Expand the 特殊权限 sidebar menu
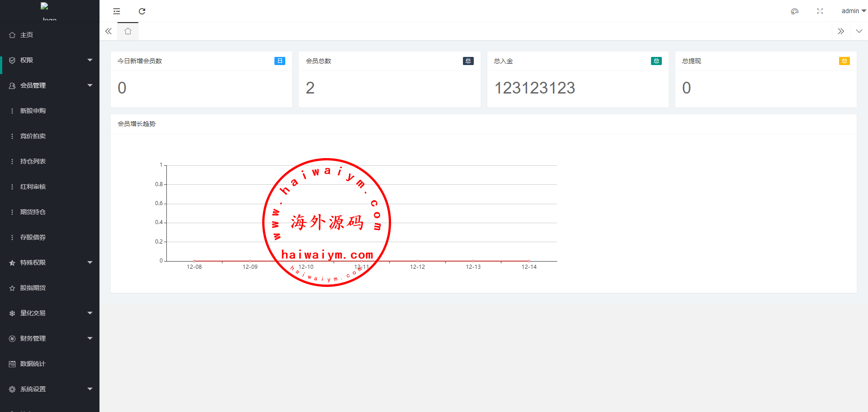 pos(50,262)
